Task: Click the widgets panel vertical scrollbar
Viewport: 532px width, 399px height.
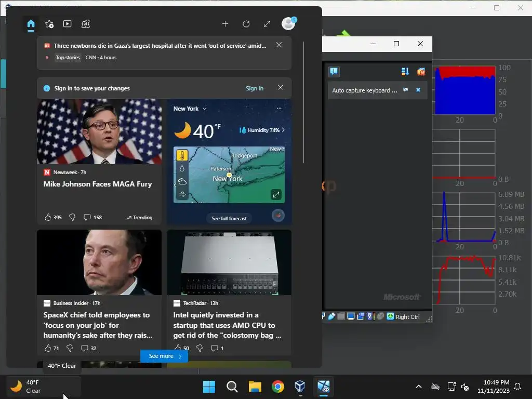Action: pos(303,102)
